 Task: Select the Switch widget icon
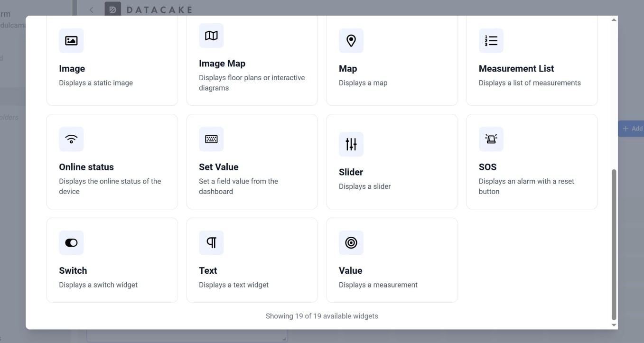(x=71, y=242)
